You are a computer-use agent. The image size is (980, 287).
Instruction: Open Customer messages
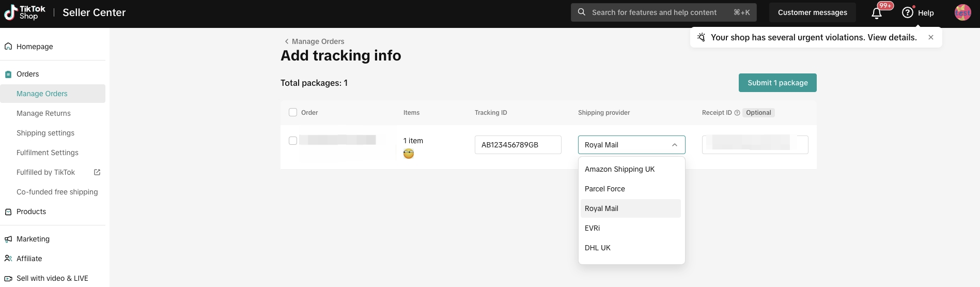[813, 12]
